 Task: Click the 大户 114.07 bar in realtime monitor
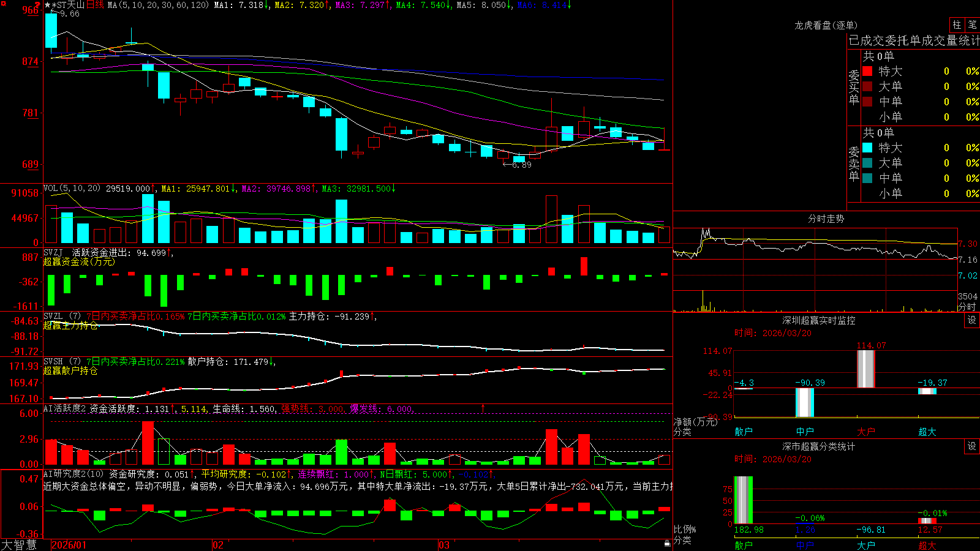pos(865,369)
